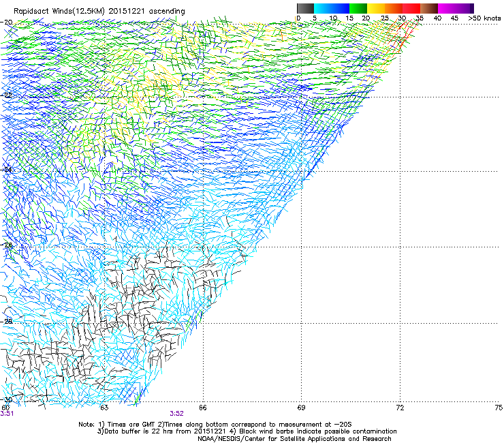The height and width of the screenshot is (443, 504).
Task: Click the gray 0-5 knots legend swatch
Action: [305, 8]
